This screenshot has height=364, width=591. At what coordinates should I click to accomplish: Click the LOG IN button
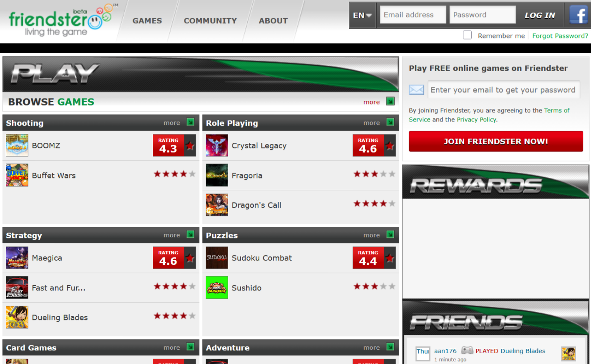click(x=540, y=15)
